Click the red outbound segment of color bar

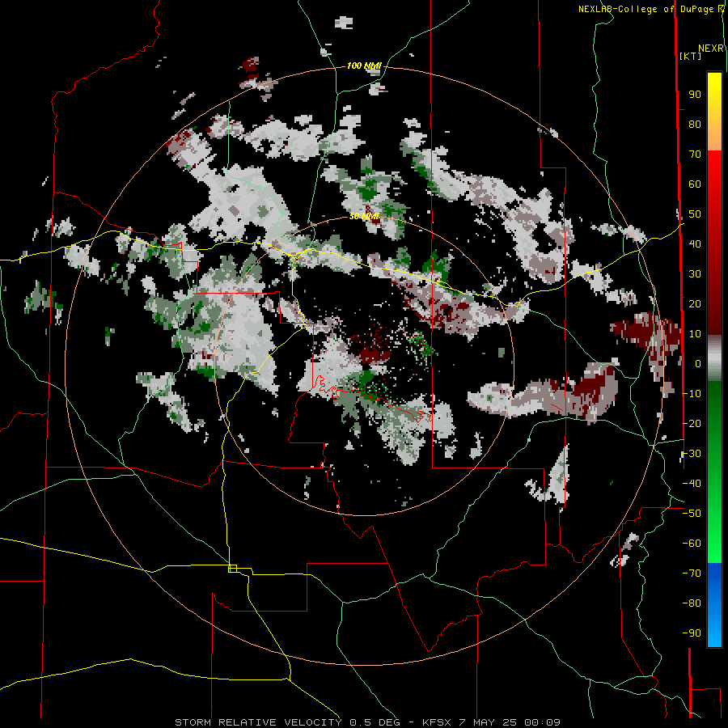point(714,243)
